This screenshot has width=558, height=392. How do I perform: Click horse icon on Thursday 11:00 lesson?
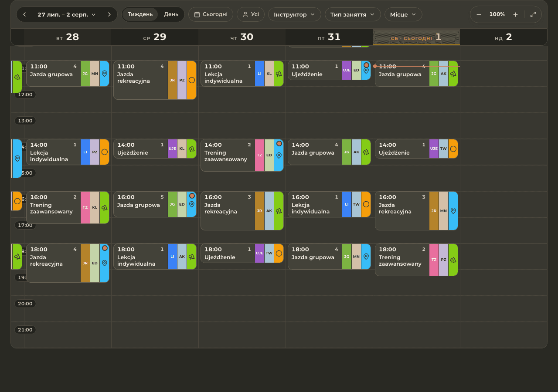(x=279, y=74)
